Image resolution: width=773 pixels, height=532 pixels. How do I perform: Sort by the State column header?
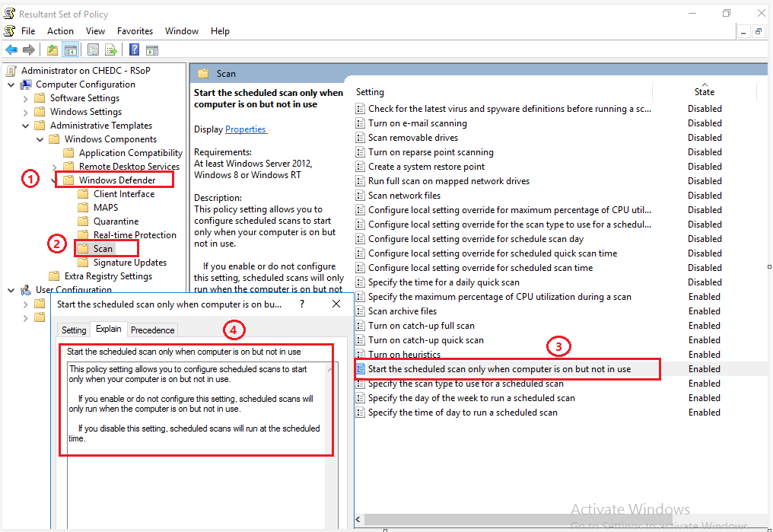[x=704, y=91]
